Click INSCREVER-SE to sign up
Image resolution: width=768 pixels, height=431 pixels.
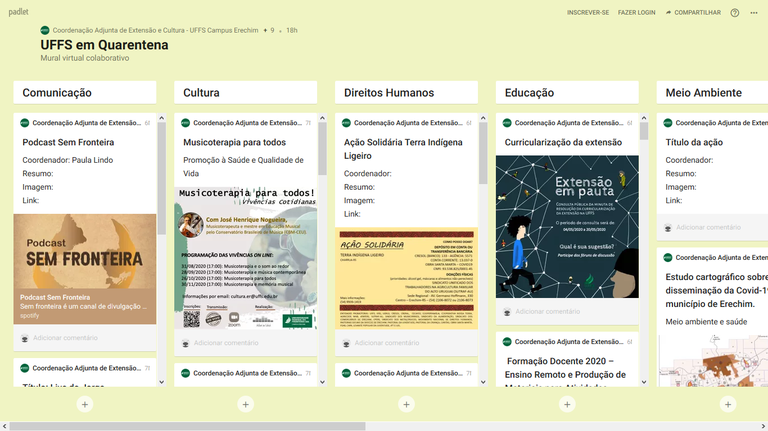click(x=587, y=13)
